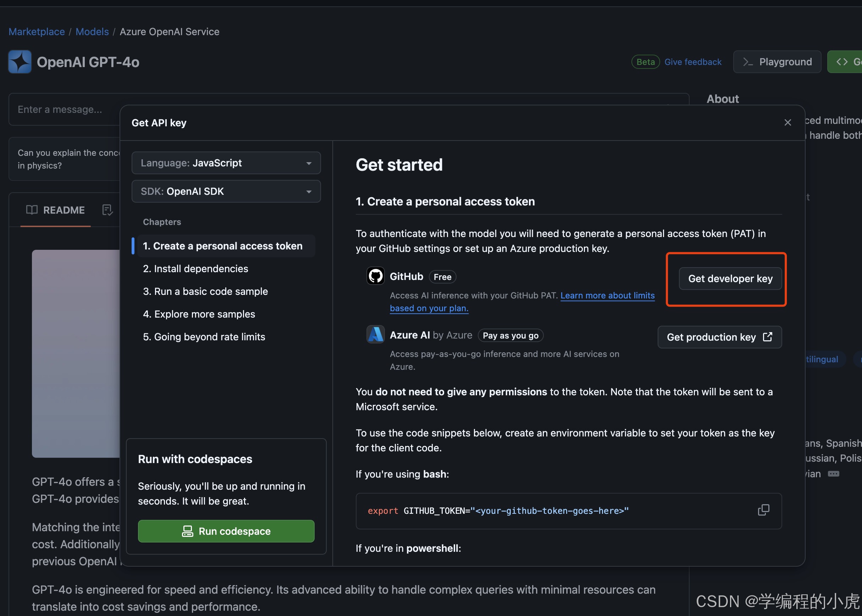Select the physics sample prompt card
The image size is (862, 616).
65,159
